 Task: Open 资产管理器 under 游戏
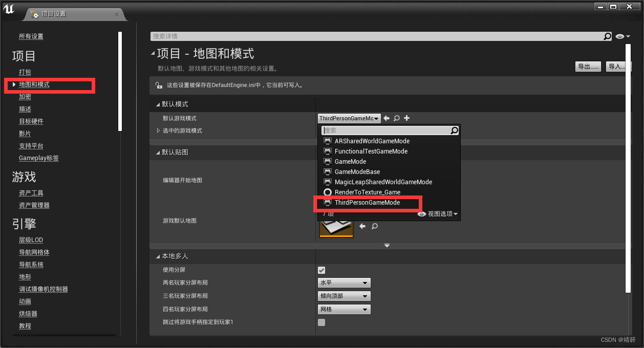(34, 205)
